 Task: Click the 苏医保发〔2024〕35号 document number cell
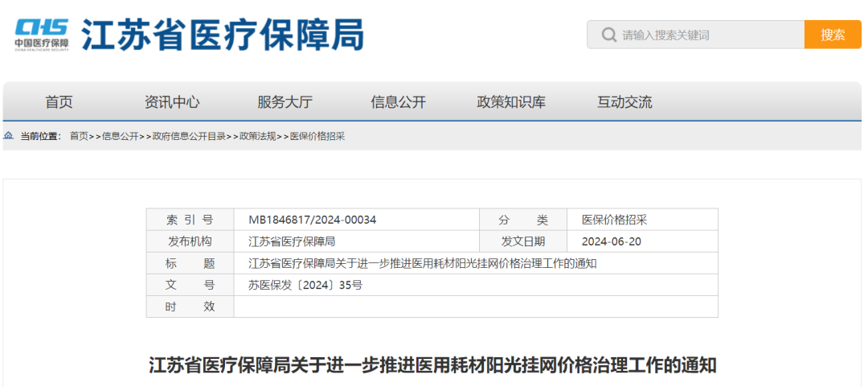point(305,285)
